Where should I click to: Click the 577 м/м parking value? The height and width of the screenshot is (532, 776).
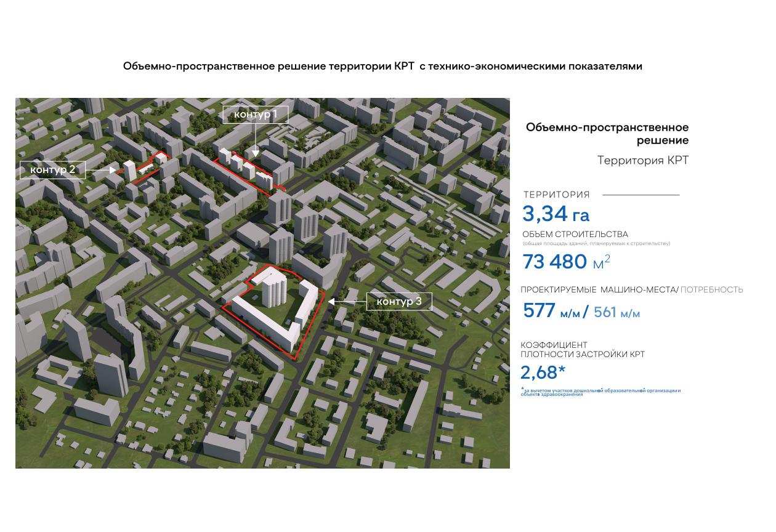click(551, 311)
